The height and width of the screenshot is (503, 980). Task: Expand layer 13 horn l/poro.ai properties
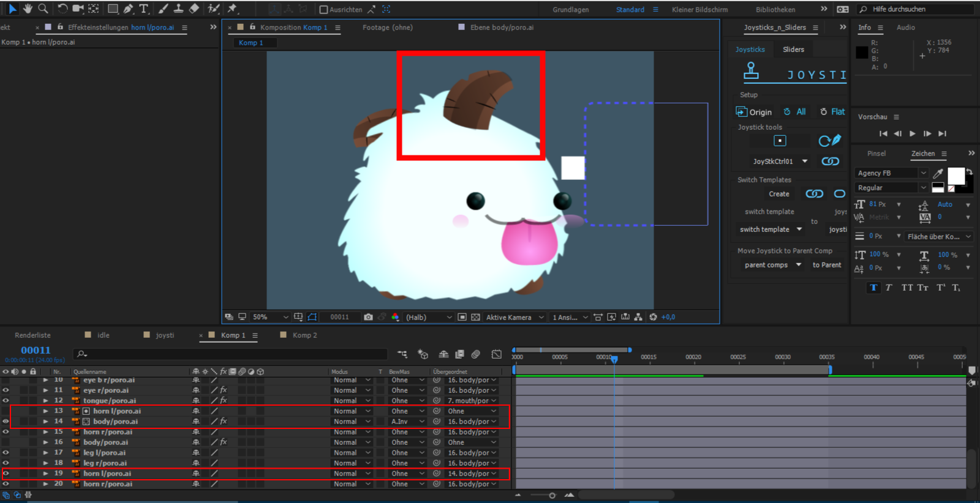click(45, 411)
